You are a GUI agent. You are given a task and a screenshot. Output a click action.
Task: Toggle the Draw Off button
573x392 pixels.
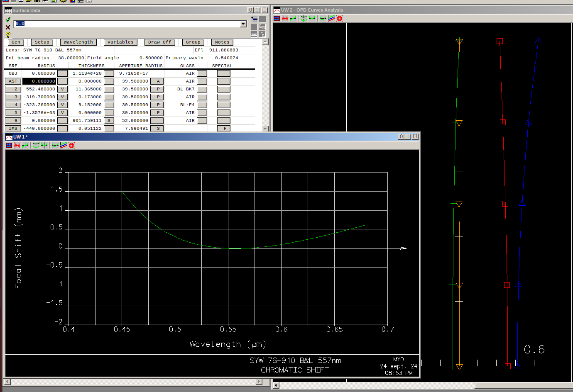159,42
